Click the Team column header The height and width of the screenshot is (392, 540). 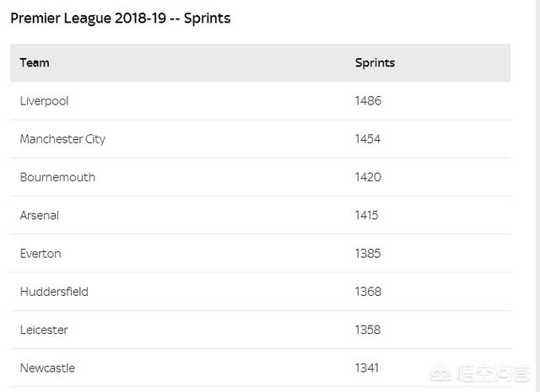point(35,62)
